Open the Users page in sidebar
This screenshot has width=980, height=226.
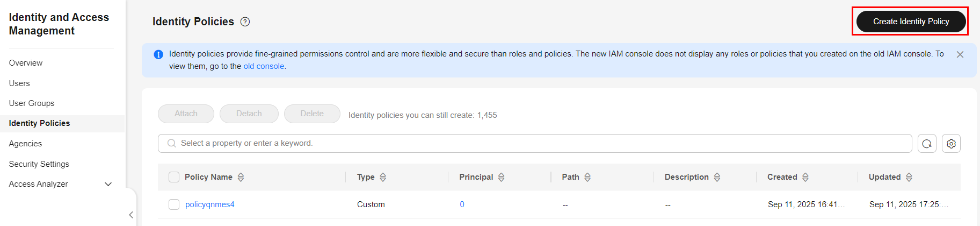click(19, 83)
